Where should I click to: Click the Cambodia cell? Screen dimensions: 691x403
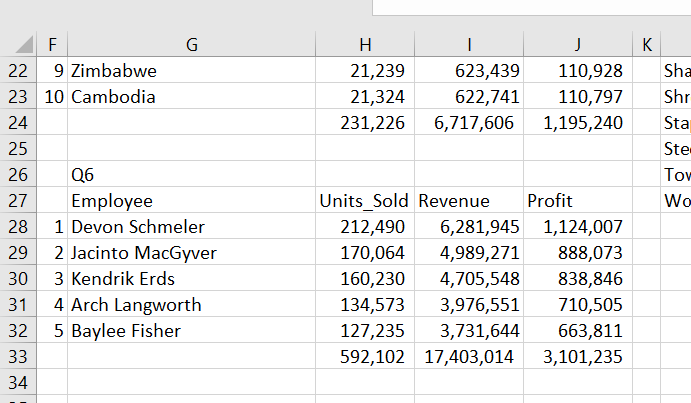(x=113, y=97)
